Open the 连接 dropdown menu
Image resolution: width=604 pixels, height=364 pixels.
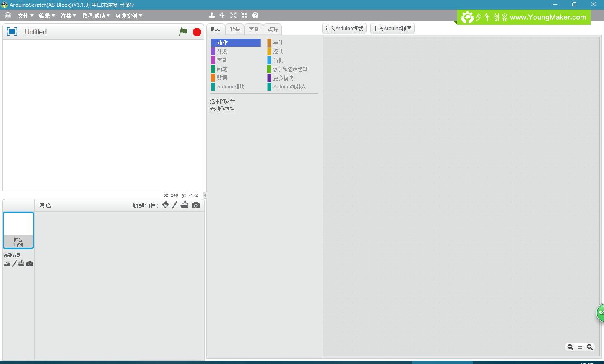point(68,16)
